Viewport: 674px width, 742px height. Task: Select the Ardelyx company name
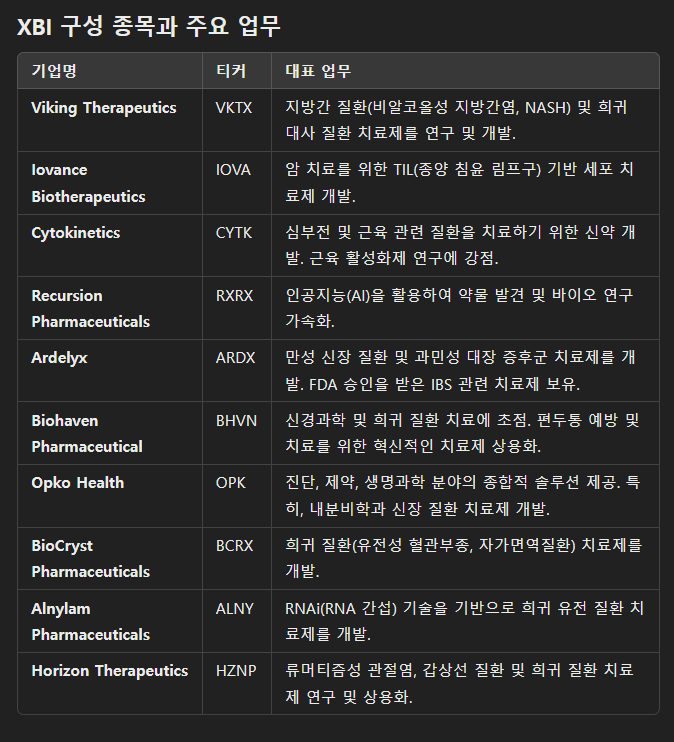59,358
